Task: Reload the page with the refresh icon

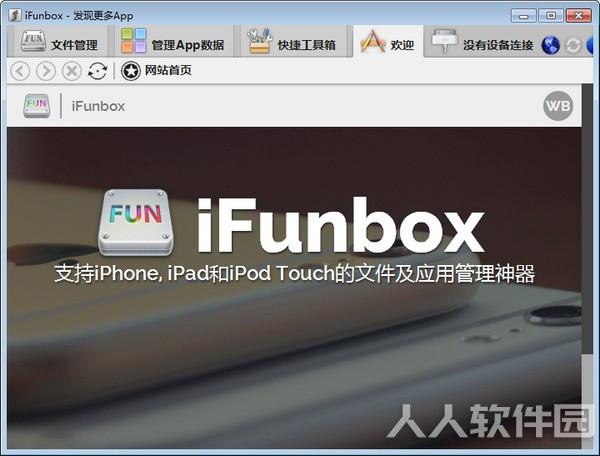Action: coord(98,71)
